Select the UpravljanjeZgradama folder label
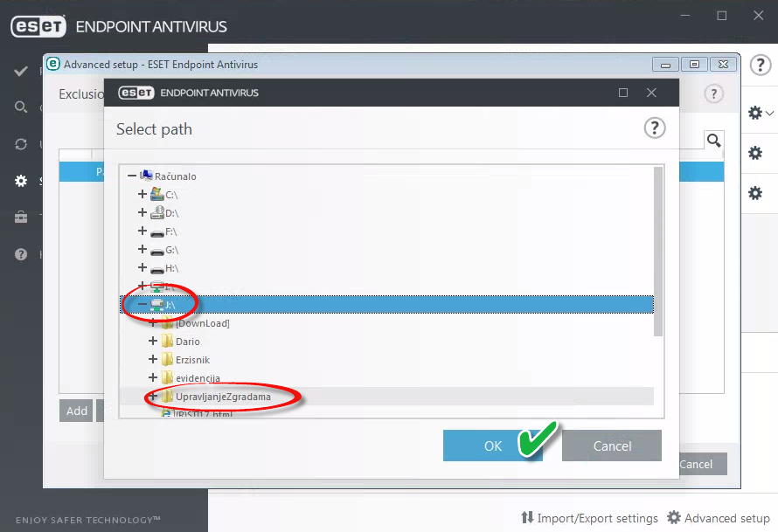778x532 pixels. point(223,397)
